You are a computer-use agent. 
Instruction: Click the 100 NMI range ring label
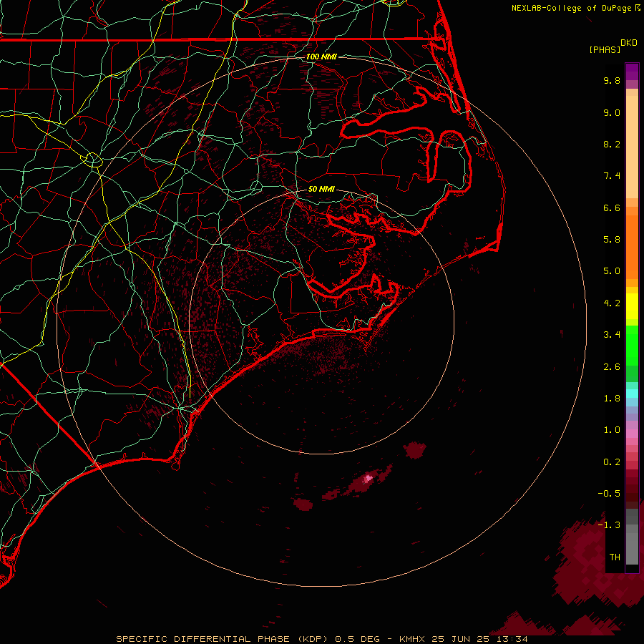point(321,57)
